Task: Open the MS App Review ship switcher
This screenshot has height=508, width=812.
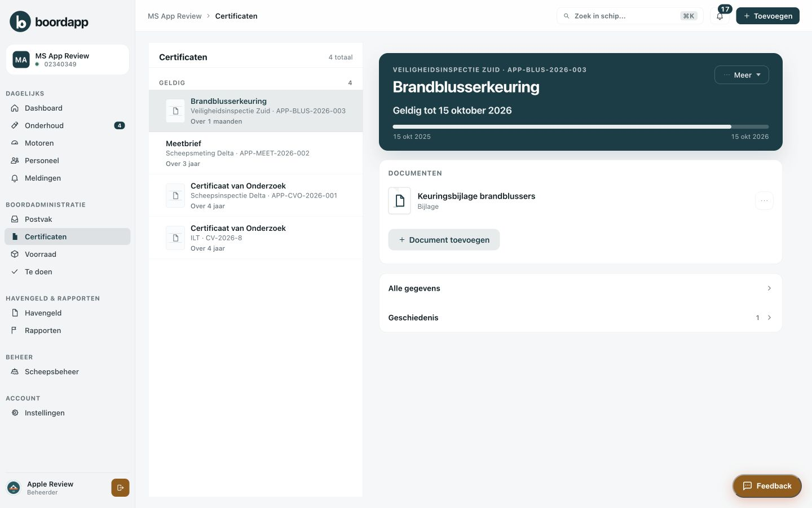Action: [68, 59]
